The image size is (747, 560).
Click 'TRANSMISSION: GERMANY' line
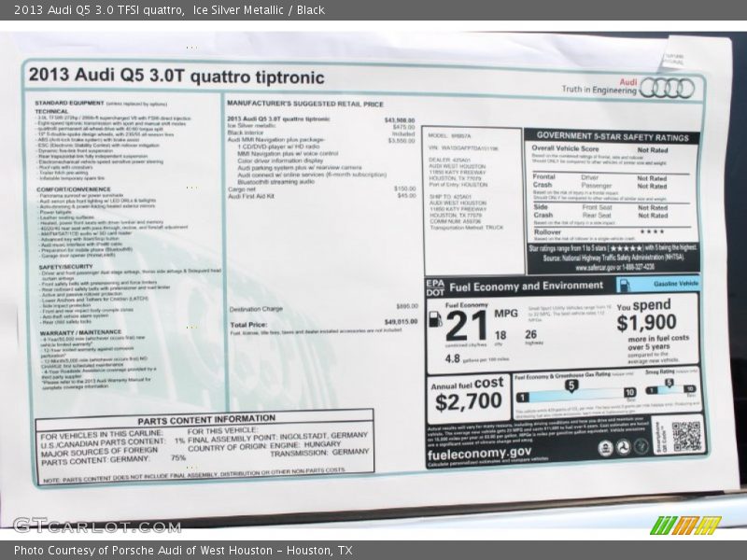tap(319, 453)
